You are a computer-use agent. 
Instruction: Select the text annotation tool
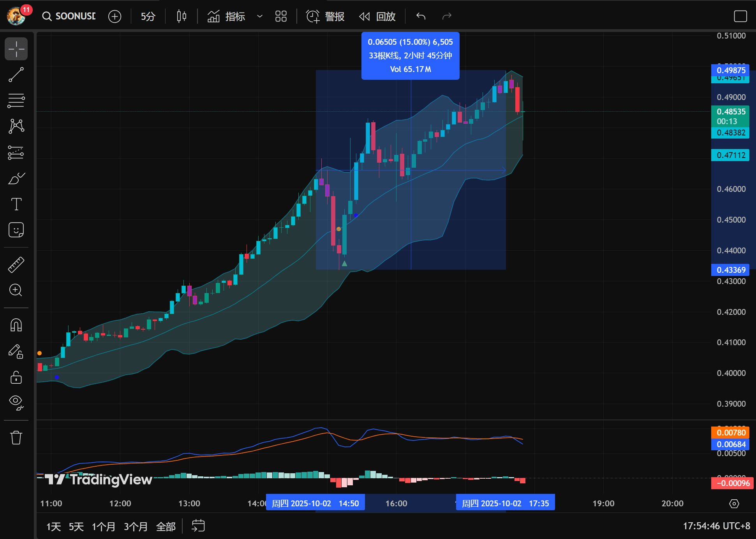[16, 204]
